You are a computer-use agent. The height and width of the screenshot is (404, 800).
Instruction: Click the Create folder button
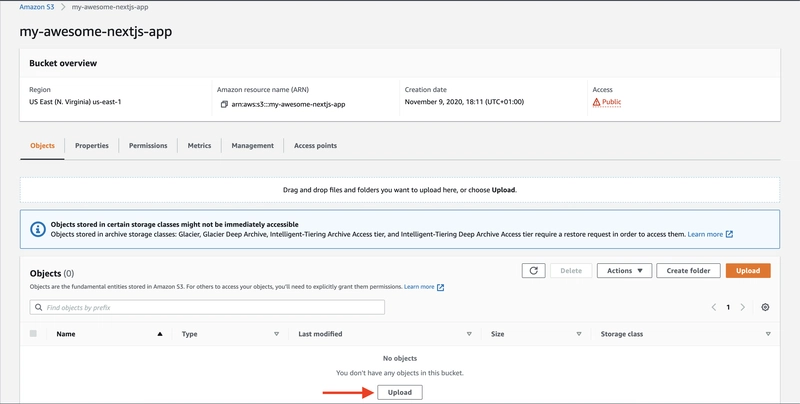688,270
